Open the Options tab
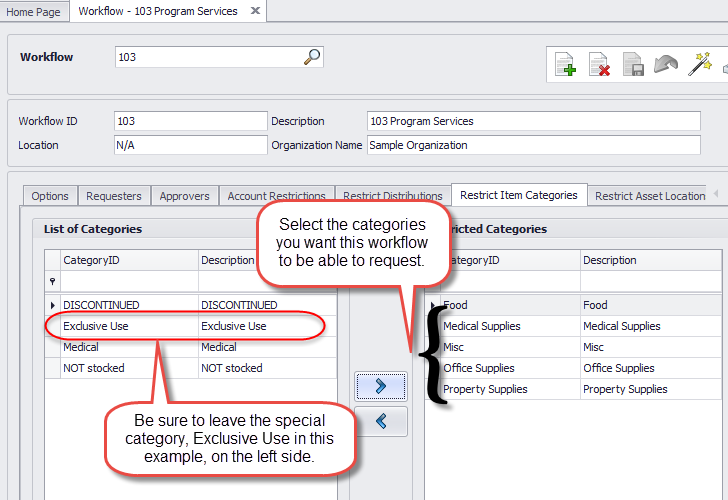Image resolution: width=728 pixels, height=500 pixels. pos(50,196)
